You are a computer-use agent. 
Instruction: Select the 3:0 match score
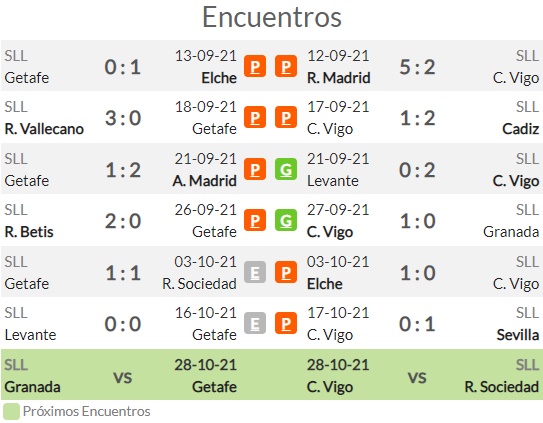point(123,118)
